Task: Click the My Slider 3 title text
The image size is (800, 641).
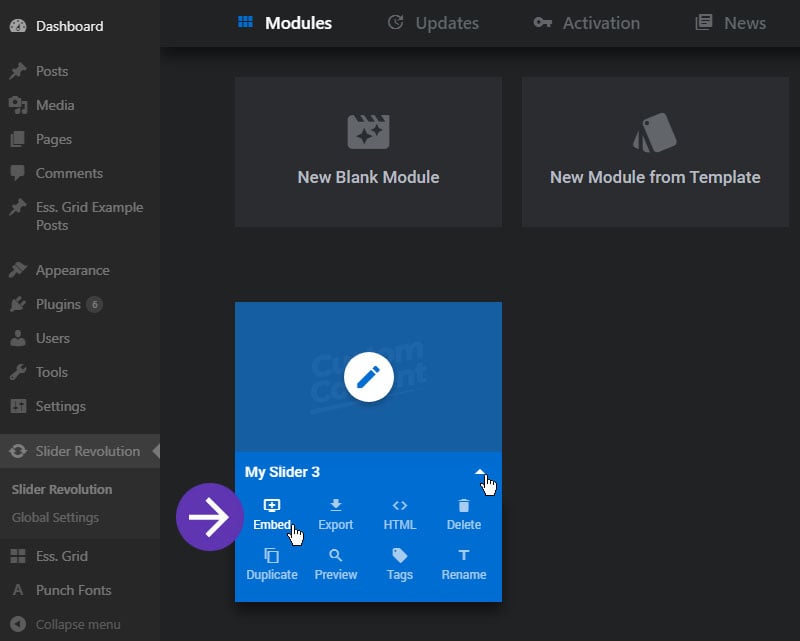Action: [282, 472]
